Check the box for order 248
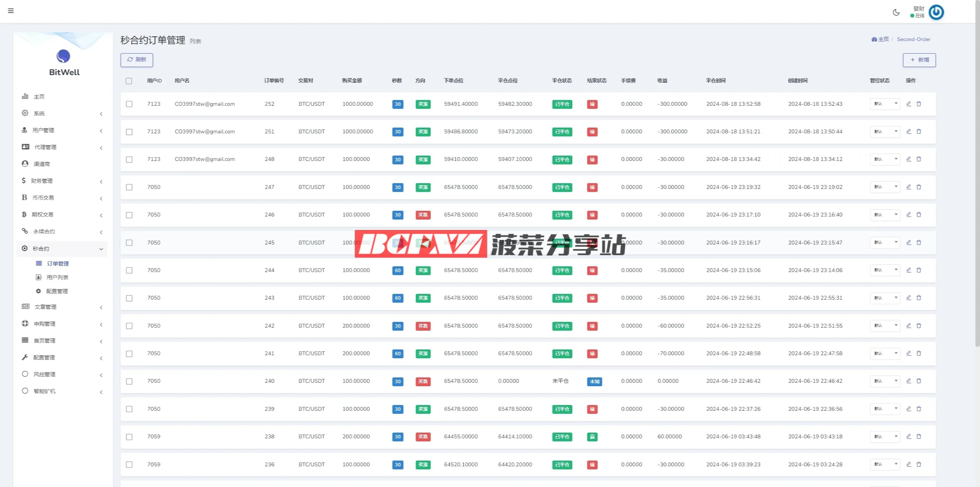 point(129,159)
